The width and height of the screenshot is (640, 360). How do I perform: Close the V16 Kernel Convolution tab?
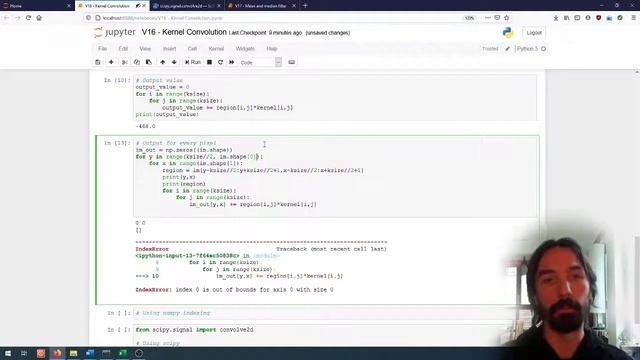[x=144, y=6]
